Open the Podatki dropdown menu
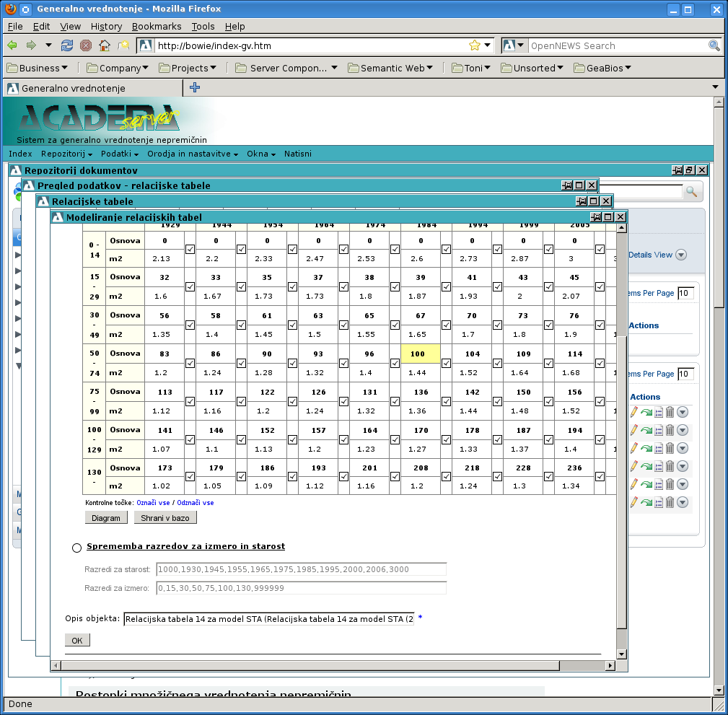Image resolution: width=728 pixels, height=715 pixels. (x=120, y=154)
